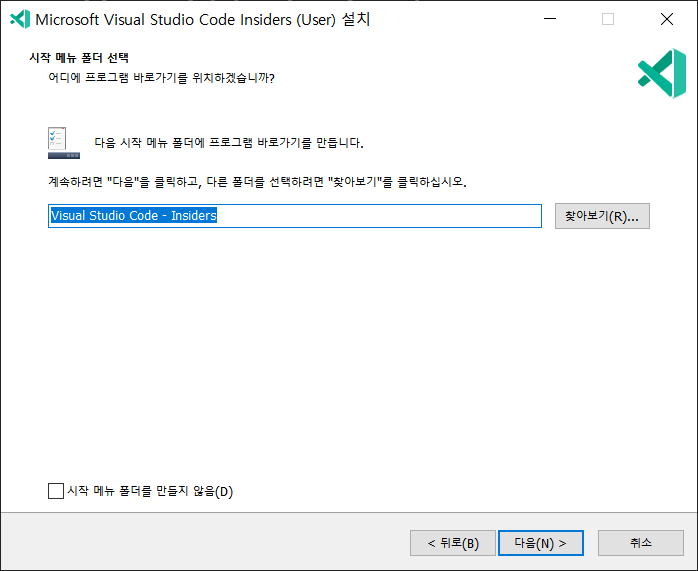Click the 계속하려면 "다음"을 클릭하고 instruction text

(257, 182)
